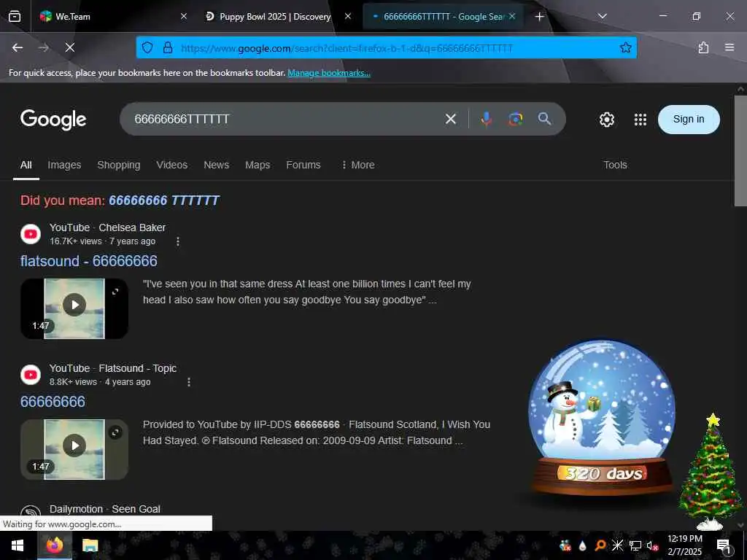Open Google quick settings gear
The width and height of the screenshot is (747, 560).
(x=606, y=120)
